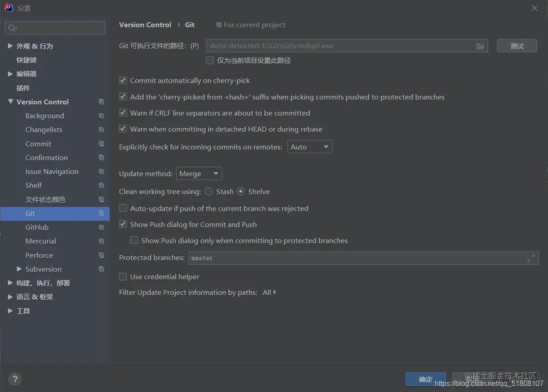Click project-level icon beside Perforce
The width and height of the screenshot is (548, 392).
(101, 256)
